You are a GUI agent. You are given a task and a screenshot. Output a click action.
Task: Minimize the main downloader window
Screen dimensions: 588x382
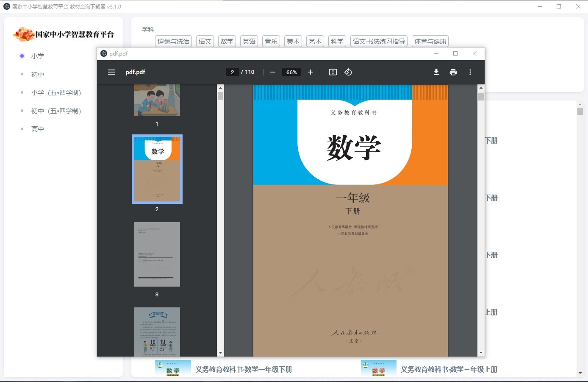pyautogui.click(x=540, y=6)
